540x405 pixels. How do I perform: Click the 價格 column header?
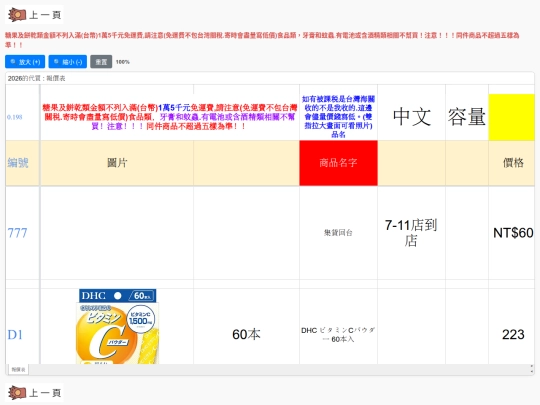click(x=513, y=163)
